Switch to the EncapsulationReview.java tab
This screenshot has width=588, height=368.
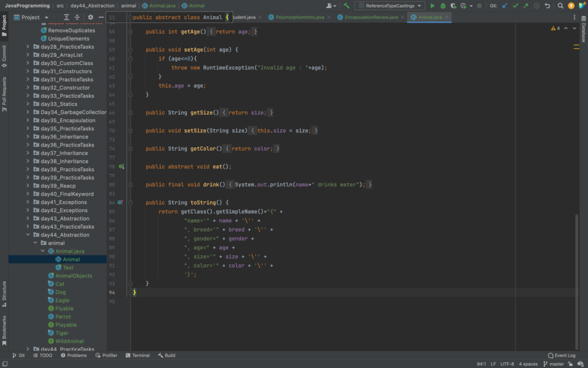click(x=371, y=17)
